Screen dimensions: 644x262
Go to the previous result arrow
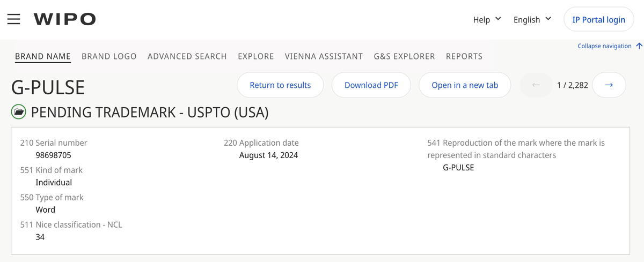pos(536,85)
